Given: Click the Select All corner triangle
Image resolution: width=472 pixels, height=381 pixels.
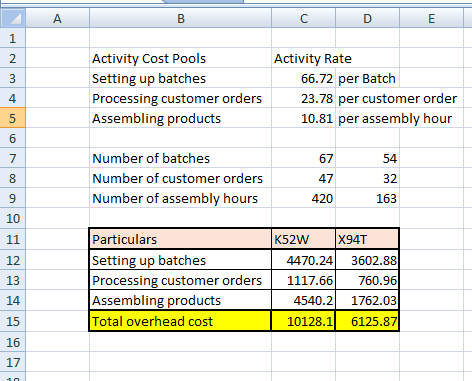Looking at the screenshot, I should [13, 18].
